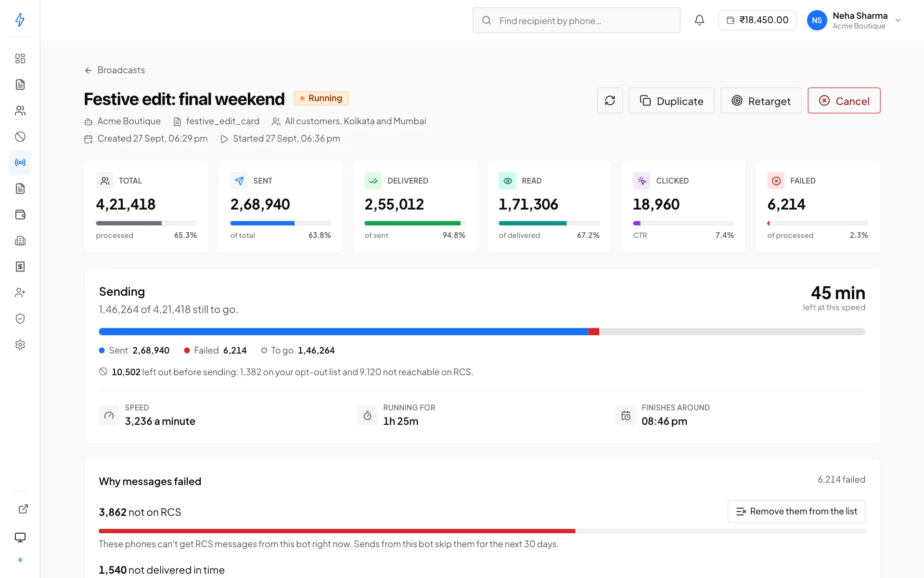Select the broadcasts signal icon in sidebar

point(20,163)
